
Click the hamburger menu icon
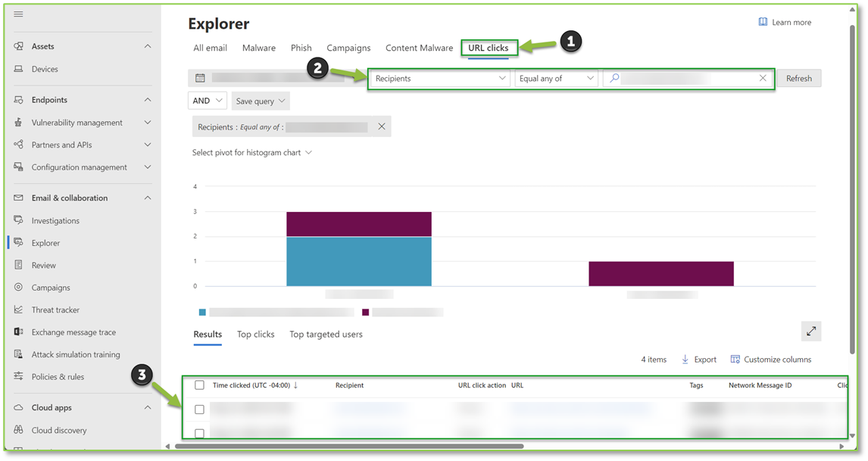pos(19,14)
